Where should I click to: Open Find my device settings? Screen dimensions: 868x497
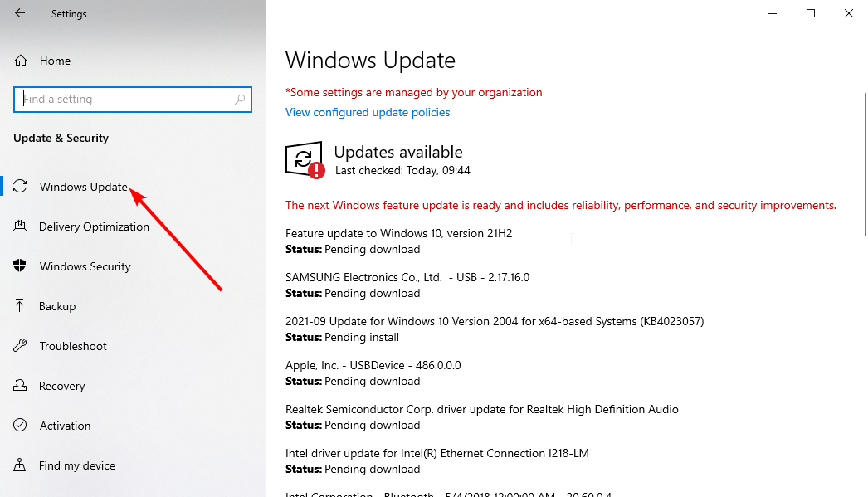(77, 466)
